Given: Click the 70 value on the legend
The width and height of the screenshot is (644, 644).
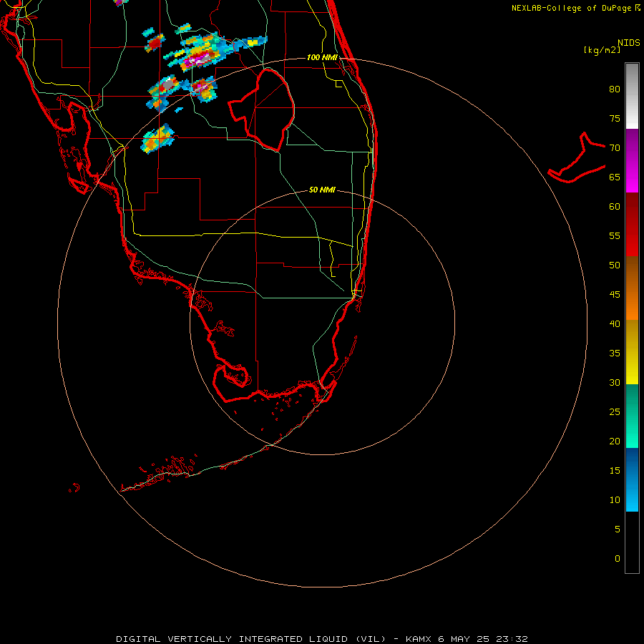Looking at the screenshot, I should [615, 148].
